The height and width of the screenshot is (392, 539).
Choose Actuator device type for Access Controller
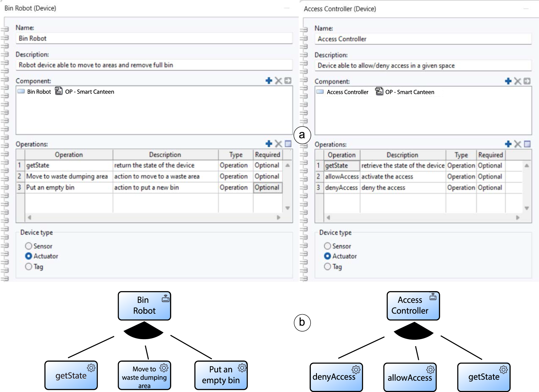point(328,256)
